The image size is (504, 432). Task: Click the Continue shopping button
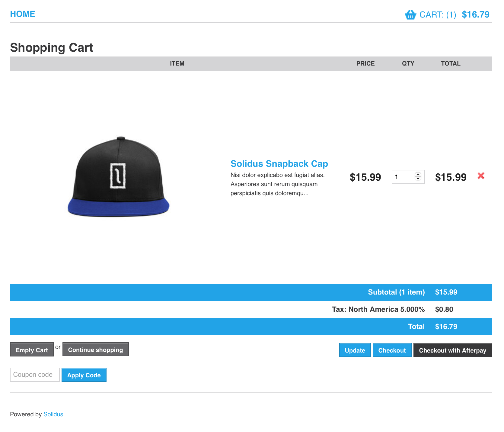click(95, 350)
